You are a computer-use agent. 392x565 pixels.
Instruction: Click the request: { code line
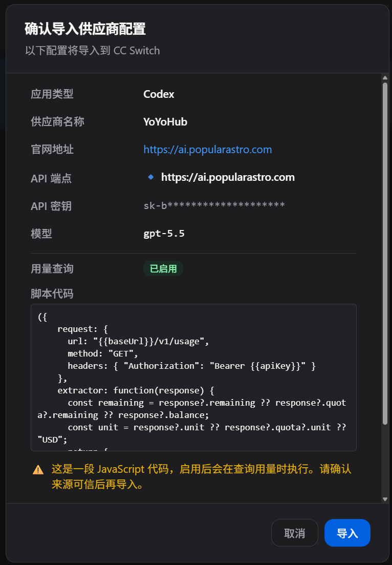pos(83,329)
